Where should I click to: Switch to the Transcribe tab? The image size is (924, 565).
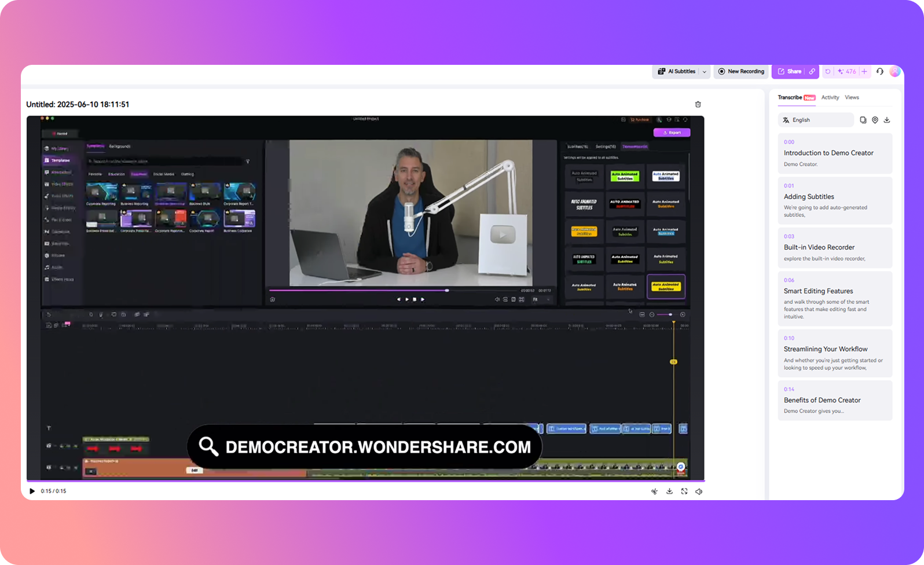coord(790,97)
